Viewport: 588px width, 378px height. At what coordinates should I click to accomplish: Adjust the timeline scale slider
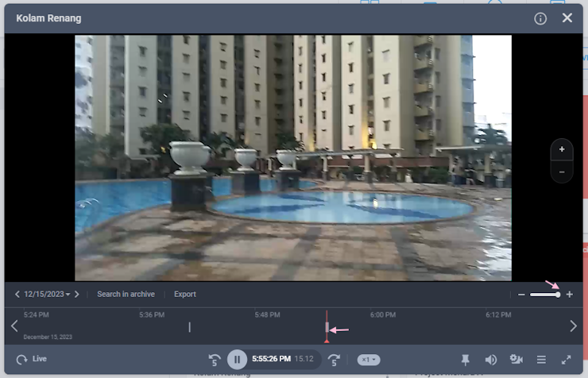click(545, 295)
